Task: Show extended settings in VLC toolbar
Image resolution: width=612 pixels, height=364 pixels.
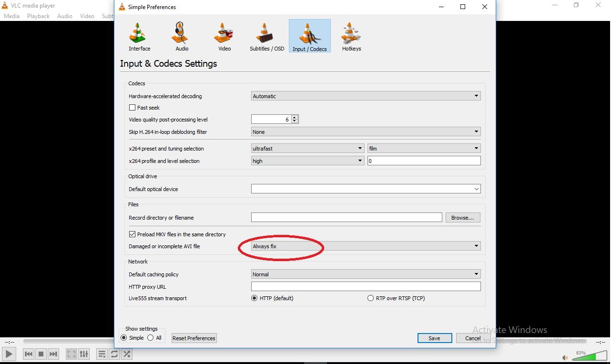Action: tap(84, 354)
